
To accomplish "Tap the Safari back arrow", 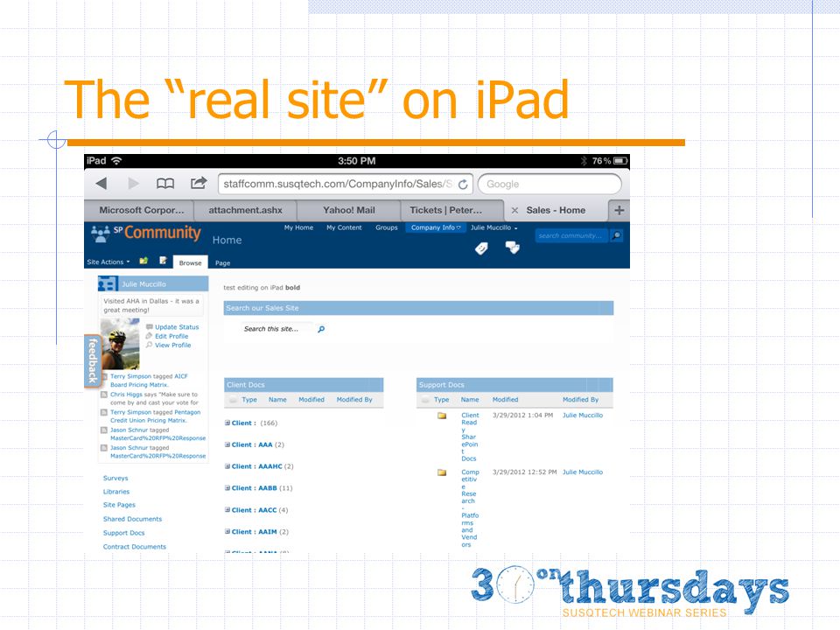I will pos(101,184).
